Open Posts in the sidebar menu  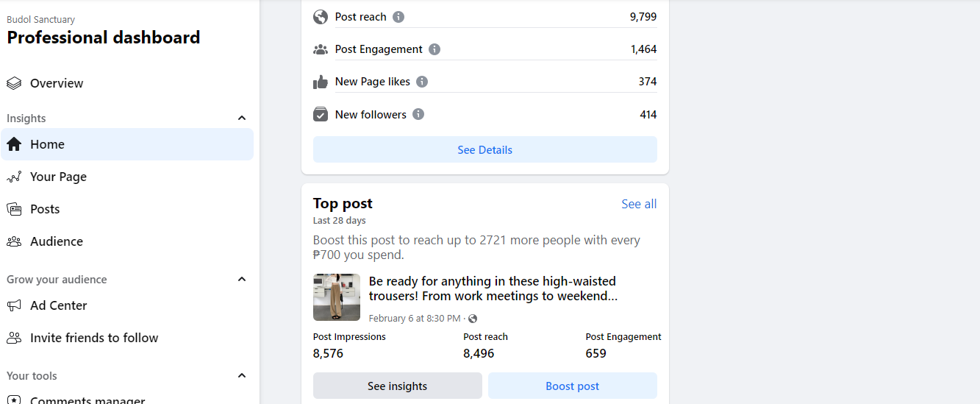[45, 209]
